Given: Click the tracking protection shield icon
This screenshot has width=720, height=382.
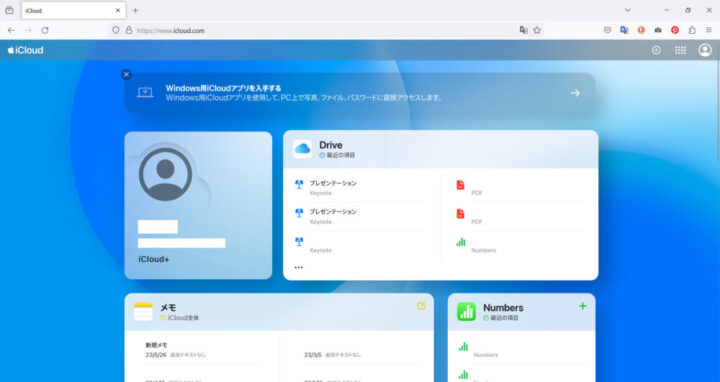Looking at the screenshot, I should click(116, 30).
